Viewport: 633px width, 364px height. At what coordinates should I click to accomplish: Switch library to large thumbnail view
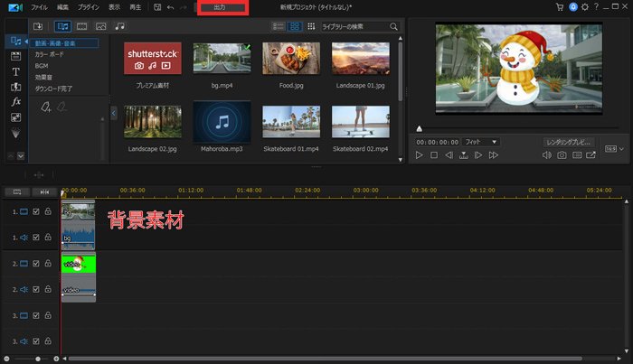295,26
